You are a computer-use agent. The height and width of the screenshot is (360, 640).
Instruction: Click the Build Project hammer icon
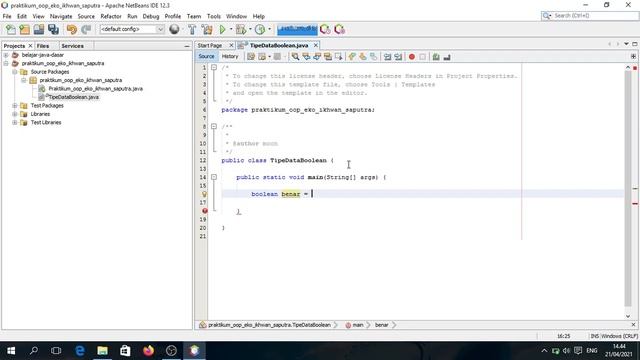pos(192,29)
